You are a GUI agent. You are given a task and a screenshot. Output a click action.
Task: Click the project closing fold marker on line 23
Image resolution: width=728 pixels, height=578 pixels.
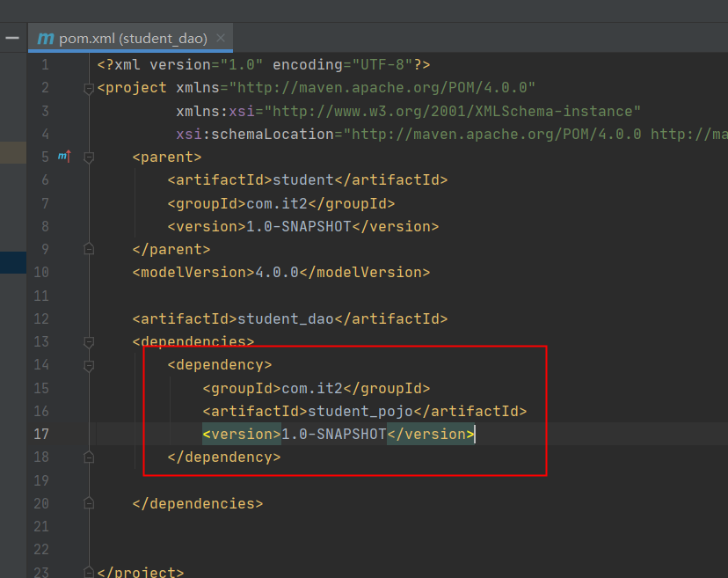tap(89, 571)
